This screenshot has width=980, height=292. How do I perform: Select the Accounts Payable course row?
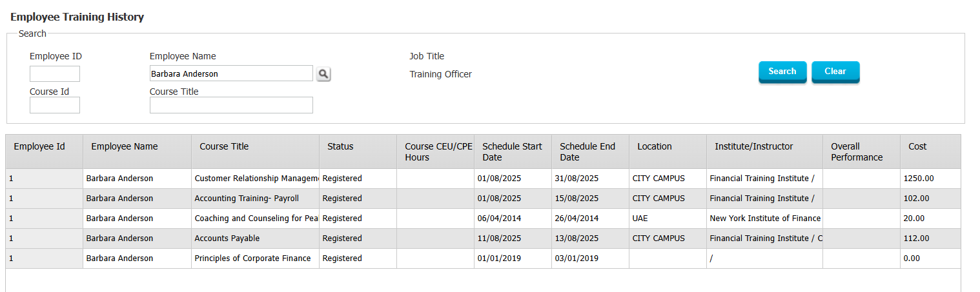[x=483, y=238]
